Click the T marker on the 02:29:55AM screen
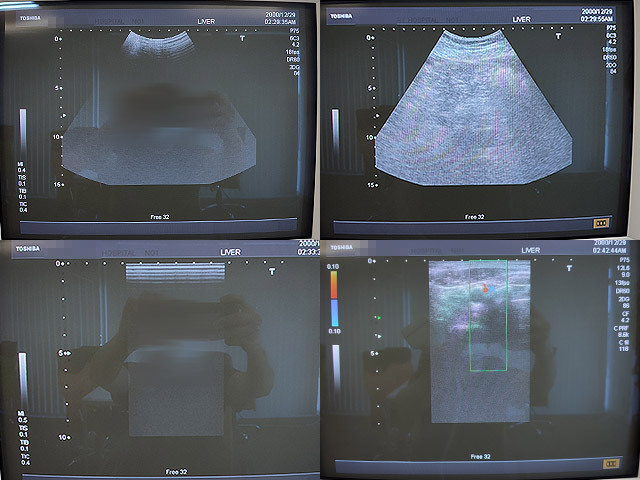 click(558, 36)
